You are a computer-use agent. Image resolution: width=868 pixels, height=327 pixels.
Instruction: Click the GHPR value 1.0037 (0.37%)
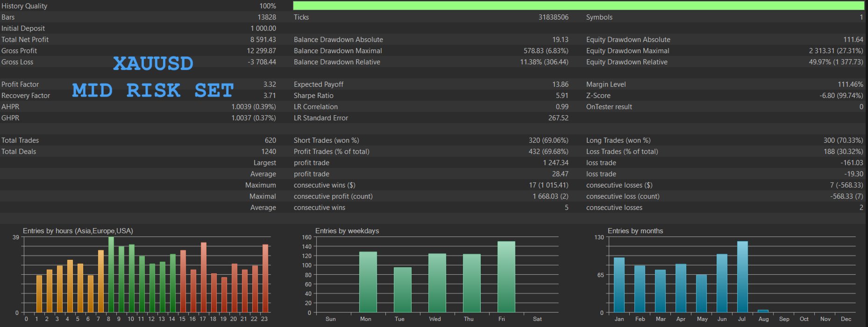coord(254,118)
